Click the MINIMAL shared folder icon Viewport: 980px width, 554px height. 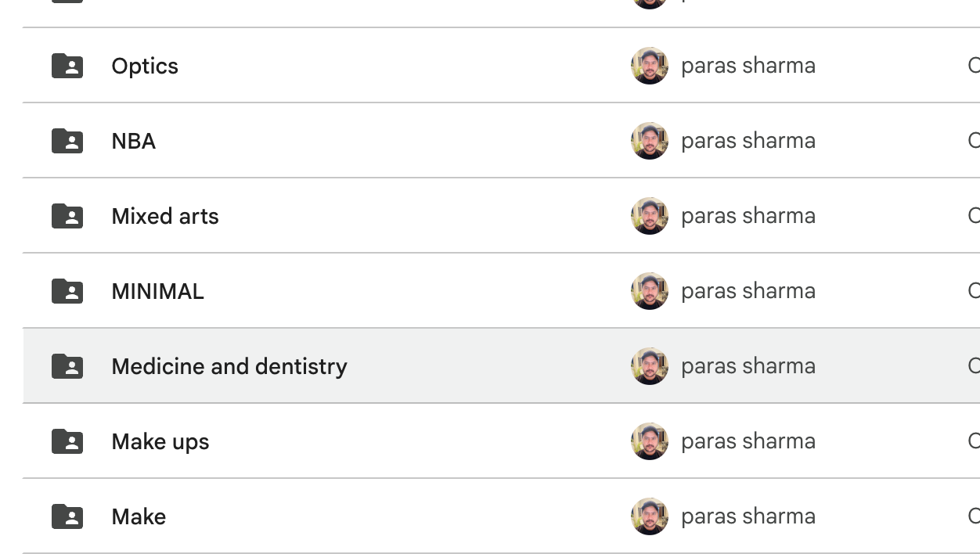click(67, 291)
